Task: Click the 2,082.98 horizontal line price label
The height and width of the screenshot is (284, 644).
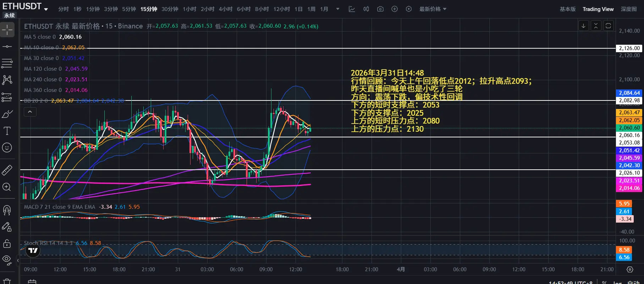Action: (629, 100)
